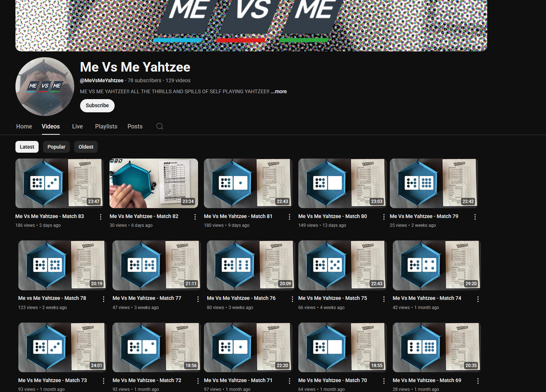546x392 pixels.
Task: Open more options for Match 78 video
Action: (104, 299)
